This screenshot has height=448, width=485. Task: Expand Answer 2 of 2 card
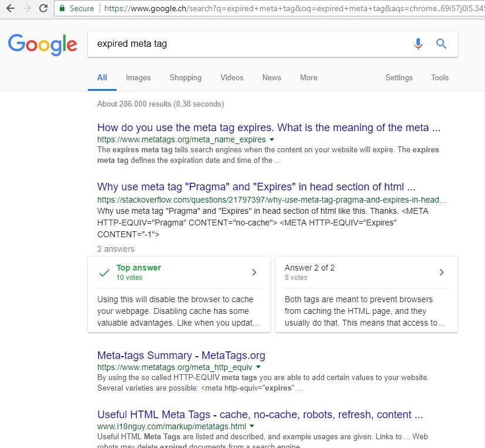(x=443, y=272)
